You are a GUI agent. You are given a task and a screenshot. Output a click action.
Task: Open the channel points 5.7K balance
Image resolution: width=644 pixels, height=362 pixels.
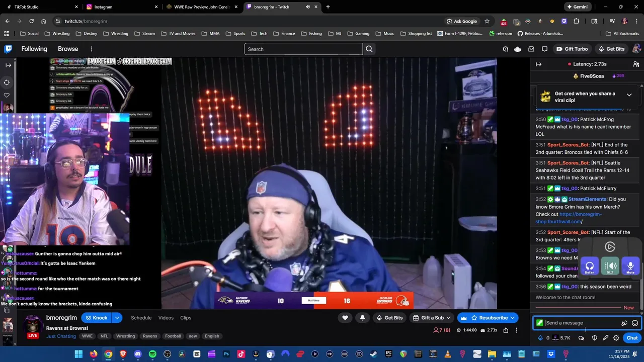tap(561, 338)
